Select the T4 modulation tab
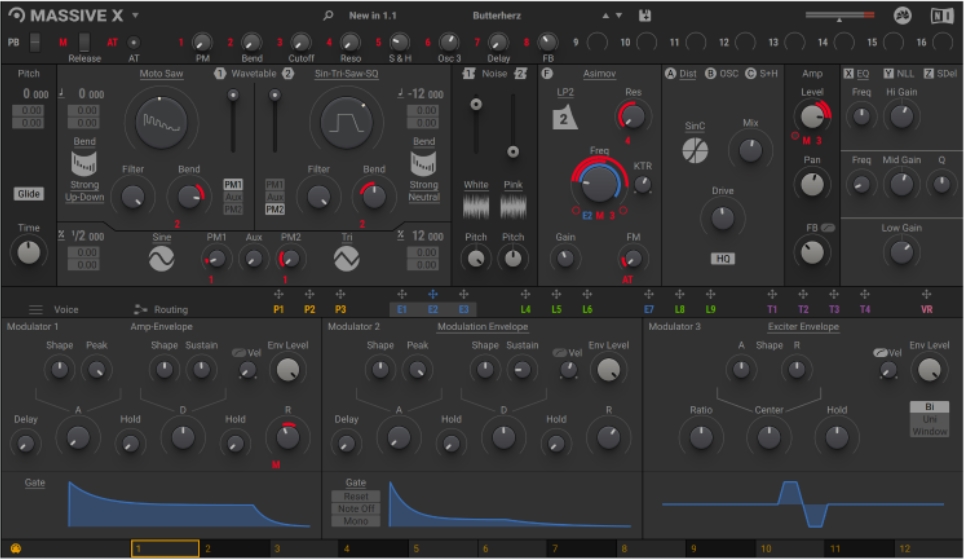Image resolution: width=964 pixels, height=559 pixels. [x=865, y=309]
